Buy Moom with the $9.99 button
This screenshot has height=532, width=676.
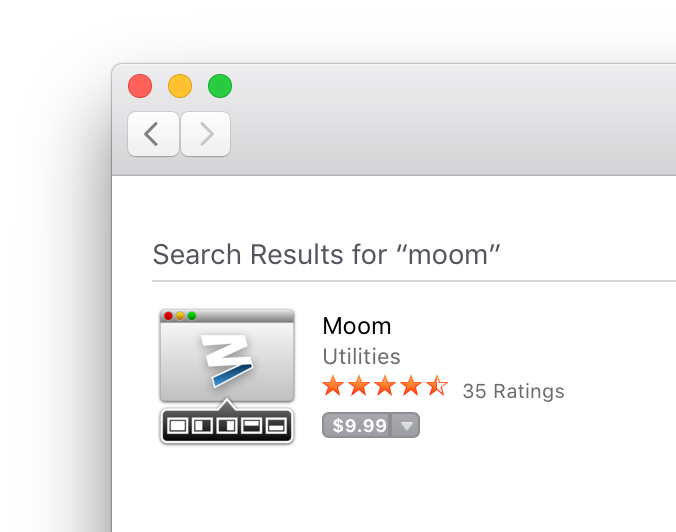pyautogui.click(x=359, y=426)
